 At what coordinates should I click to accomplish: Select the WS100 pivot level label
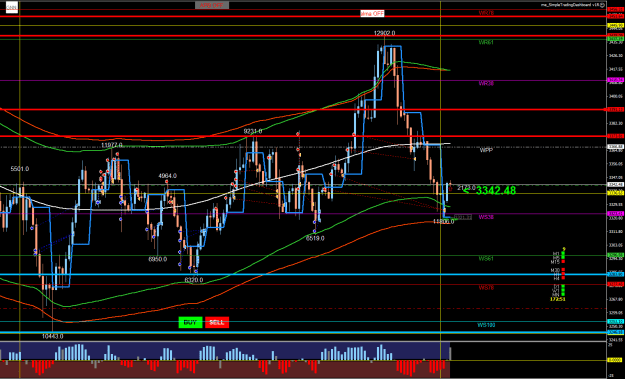(x=486, y=325)
